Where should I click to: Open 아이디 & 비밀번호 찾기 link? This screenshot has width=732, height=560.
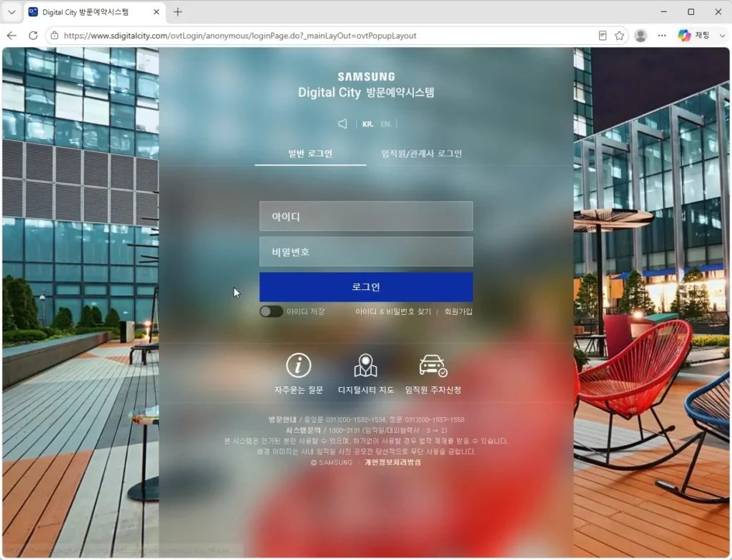click(x=393, y=311)
